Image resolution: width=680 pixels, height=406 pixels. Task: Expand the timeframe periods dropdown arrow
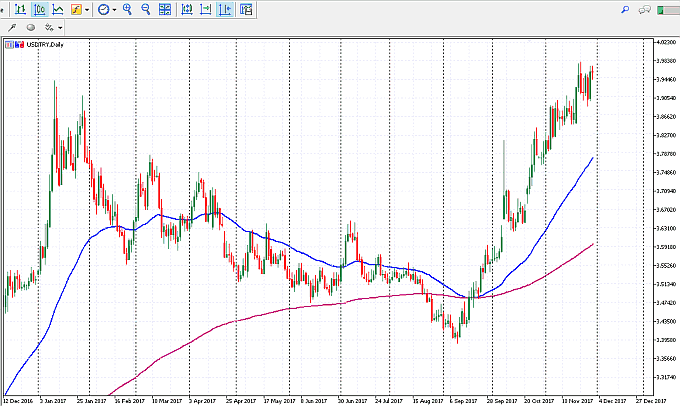click(x=115, y=9)
